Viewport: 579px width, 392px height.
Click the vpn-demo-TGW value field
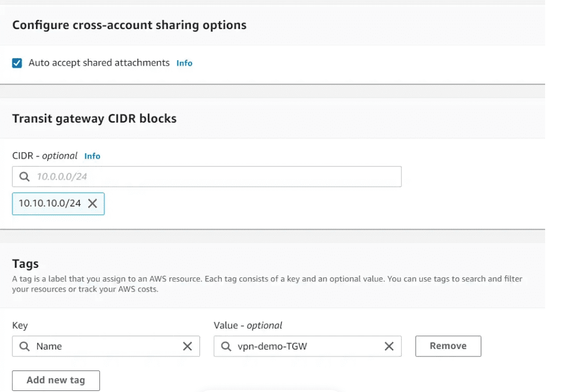click(x=307, y=346)
